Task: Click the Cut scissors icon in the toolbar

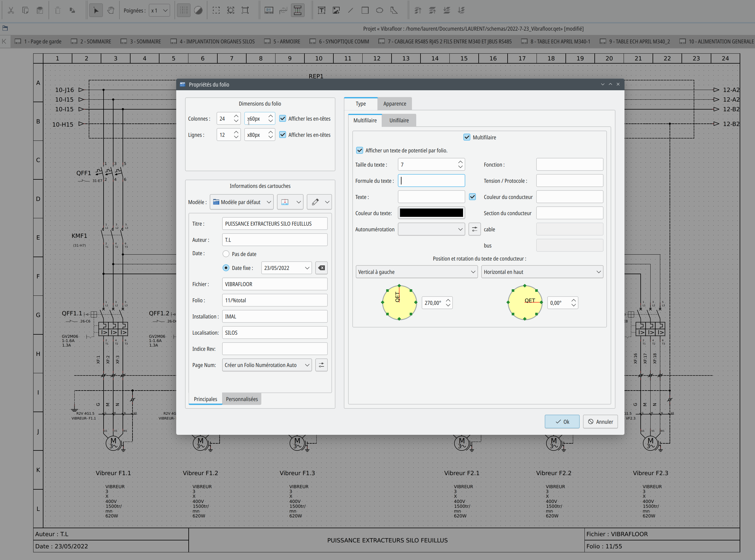Action: (x=11, y=10)
